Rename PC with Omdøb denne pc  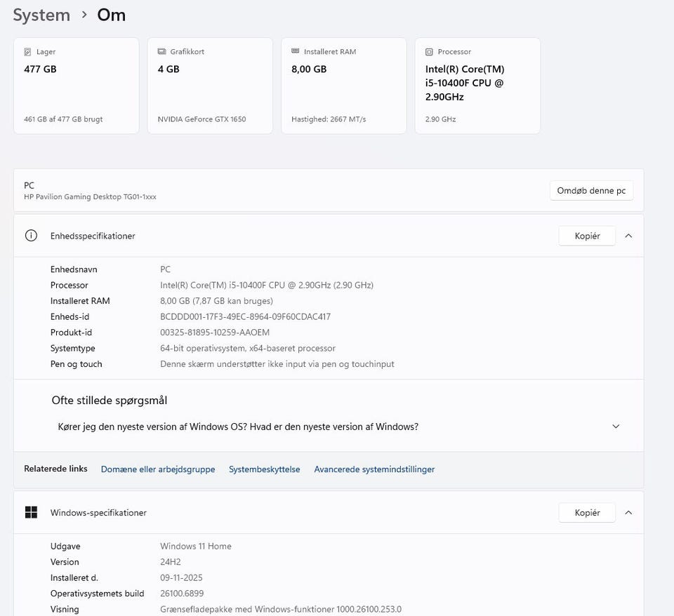pyautogui.click(x=591, y=191)
